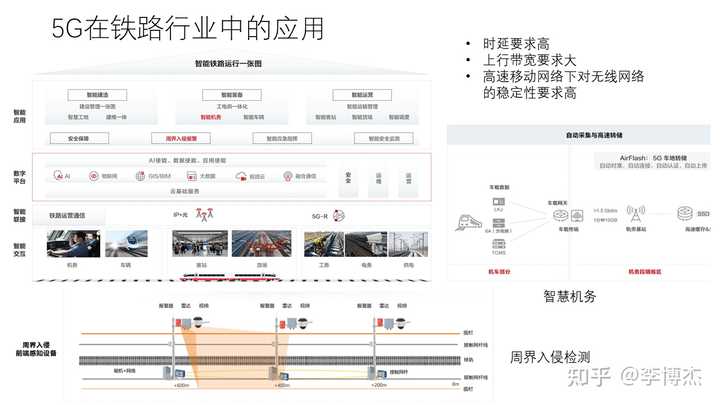Click the red-outlined 周界入侵报警 box

pos(181,138)
